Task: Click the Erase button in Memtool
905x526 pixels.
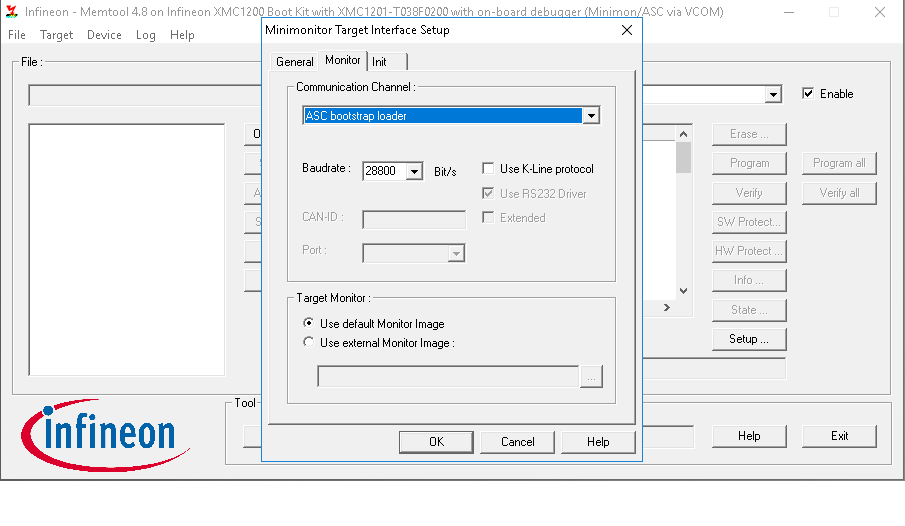Action: [749, 134]
